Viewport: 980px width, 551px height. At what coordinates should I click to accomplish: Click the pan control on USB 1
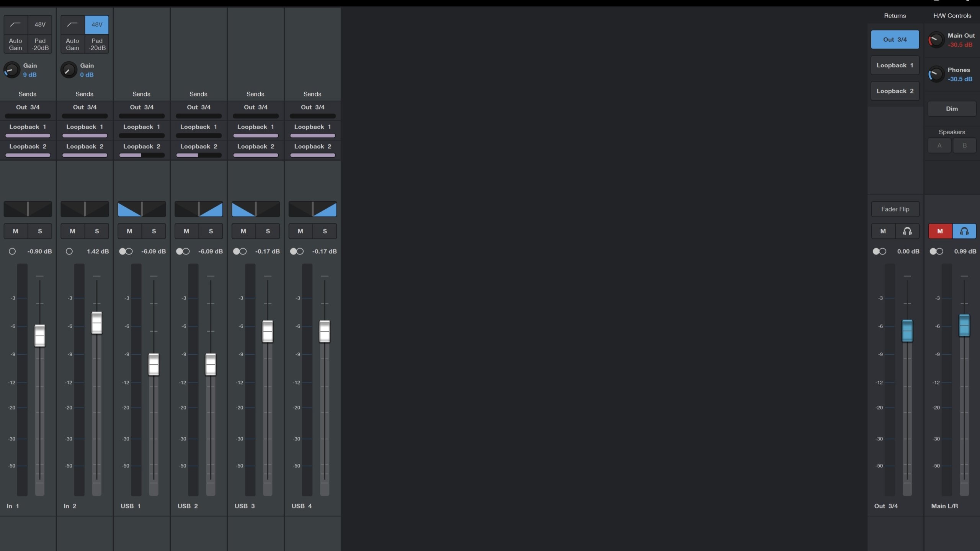142,209
